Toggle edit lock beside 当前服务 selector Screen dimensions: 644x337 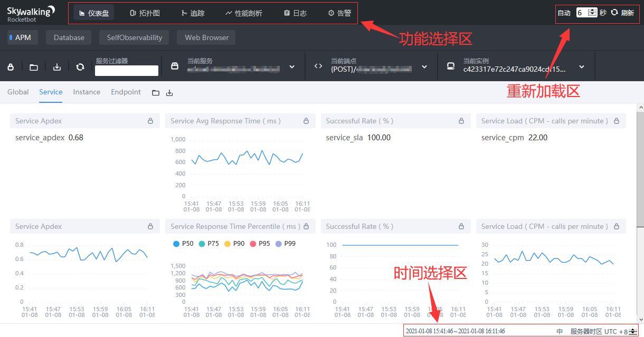[175, 66]
